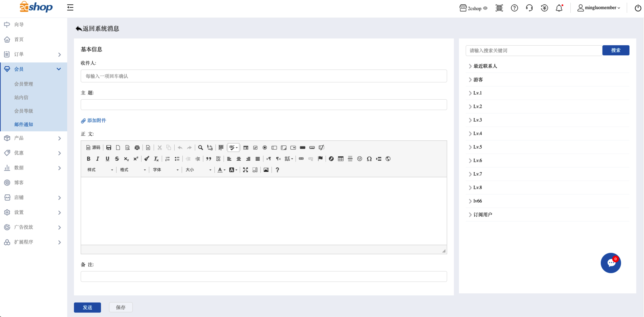Screen dimensions: 644x317
Task: Insert an anchor flag
Action: pyautogui.click(x=320, y=159)
